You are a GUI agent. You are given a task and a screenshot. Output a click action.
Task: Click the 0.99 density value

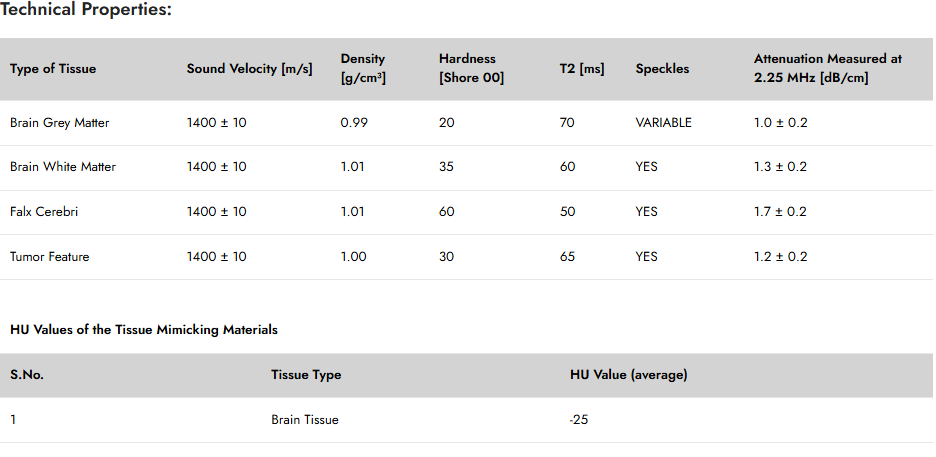355,123
